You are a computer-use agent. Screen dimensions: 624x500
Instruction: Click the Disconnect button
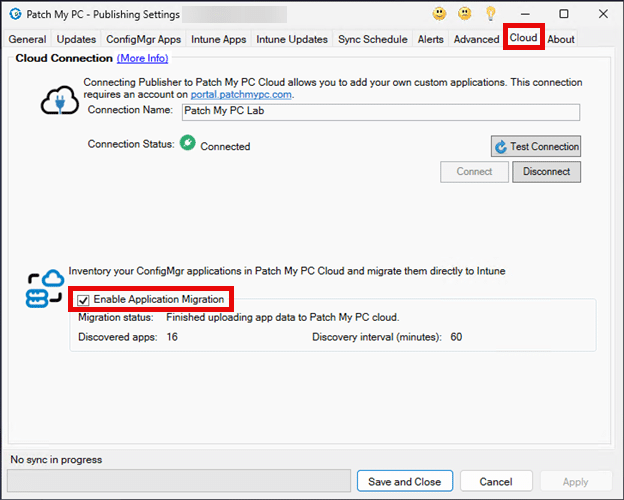[546, 171]
